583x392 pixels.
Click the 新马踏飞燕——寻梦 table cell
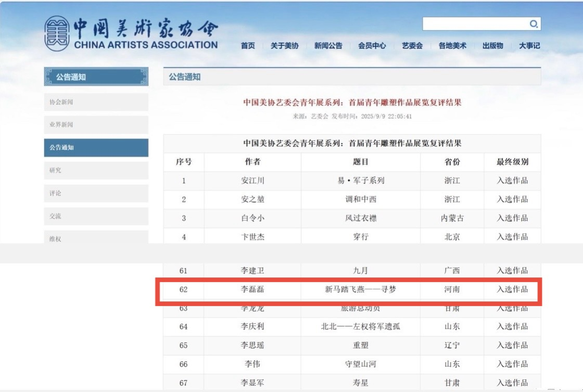360,289
